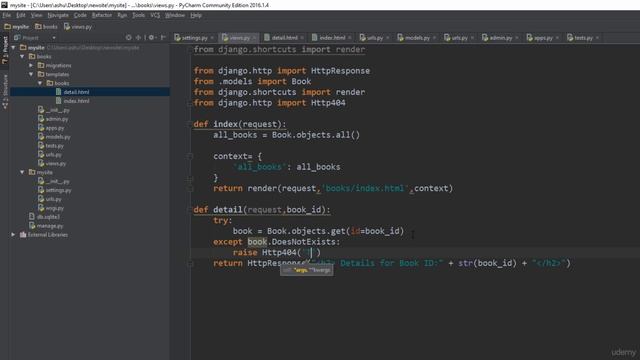640x360 pixels.
Task: Click the Scroll from Source target icon
Action: (x=129, y=38)
